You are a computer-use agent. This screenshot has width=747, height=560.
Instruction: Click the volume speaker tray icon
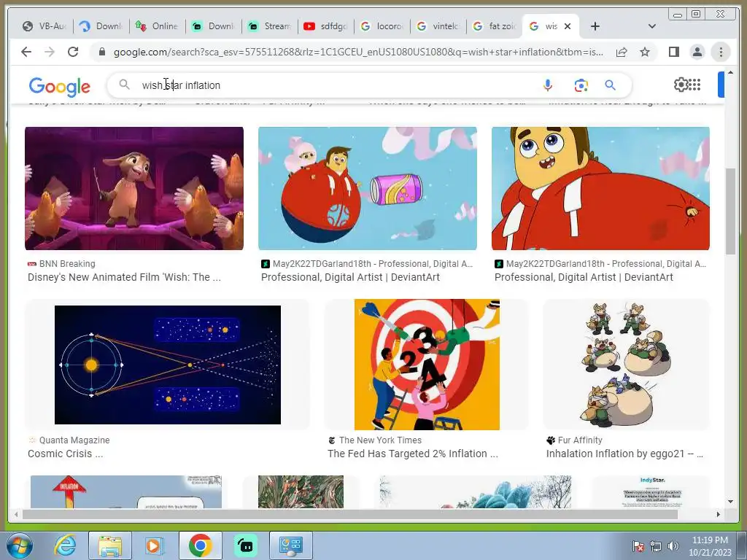coord(673,546)
